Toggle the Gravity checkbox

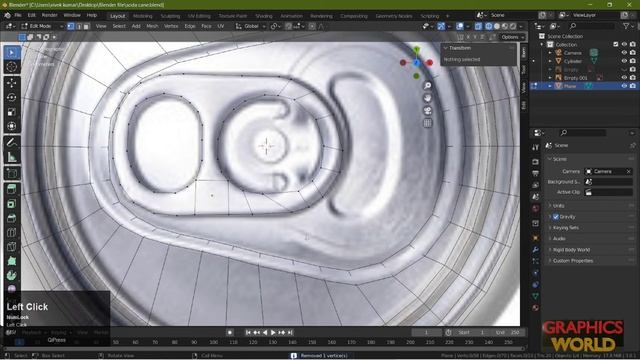point(556,217)
